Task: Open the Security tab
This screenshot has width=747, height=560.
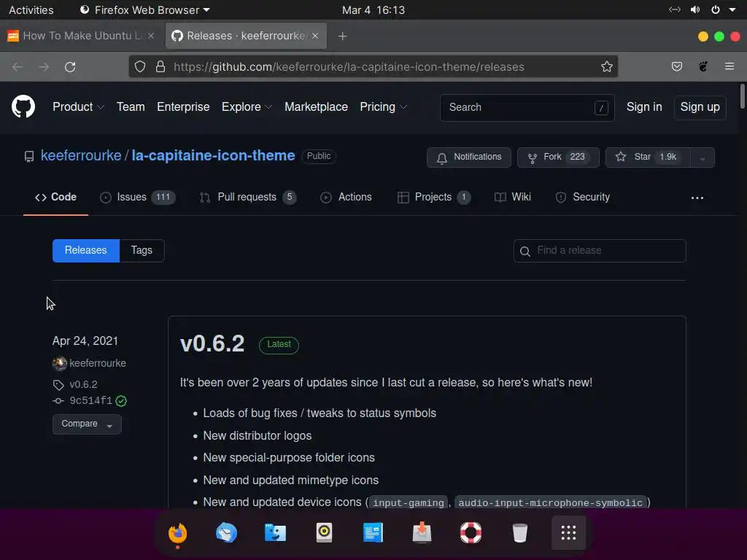Action: (x=583, y=197)
